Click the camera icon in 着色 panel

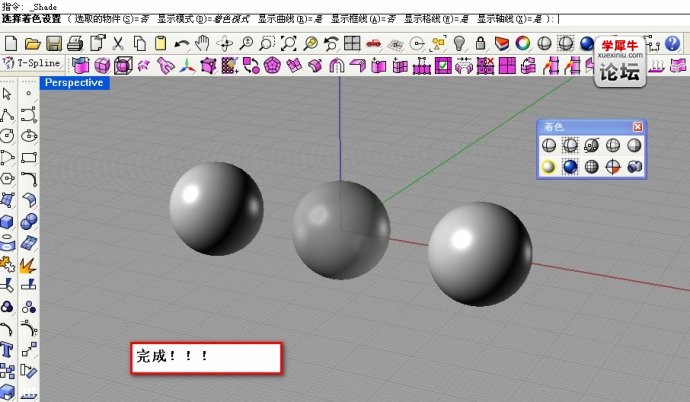coord(634,167)
